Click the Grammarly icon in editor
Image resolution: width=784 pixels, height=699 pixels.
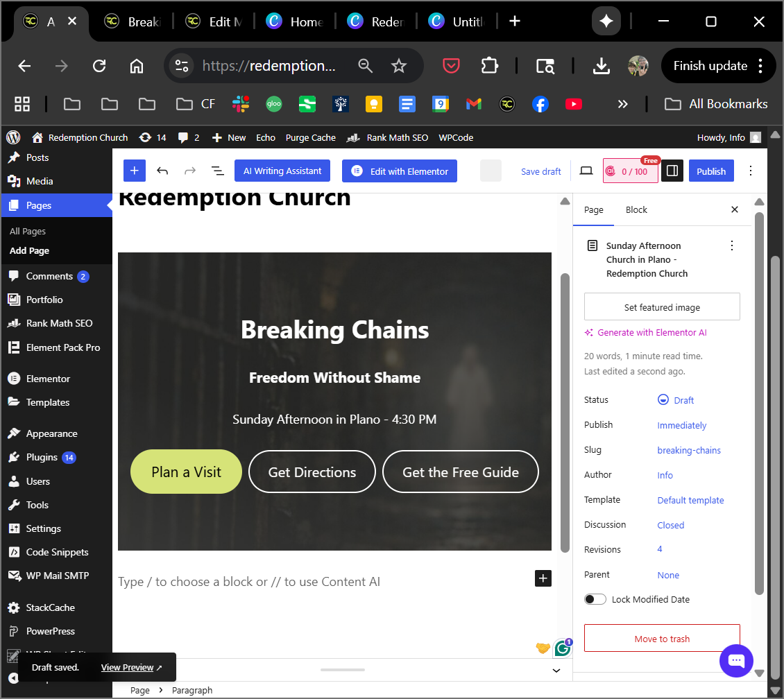point(563,648)
